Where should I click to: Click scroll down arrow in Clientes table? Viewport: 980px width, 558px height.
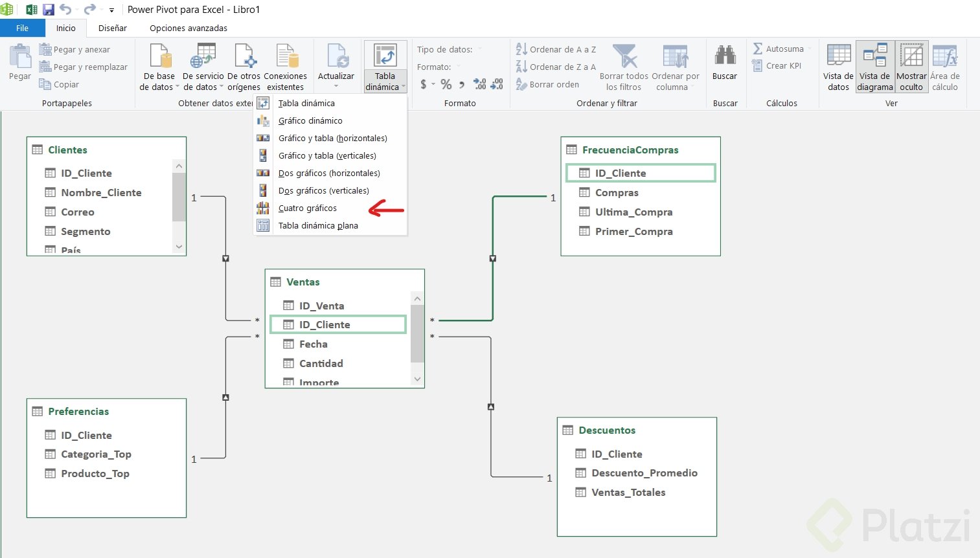click(x=179, y=247)
